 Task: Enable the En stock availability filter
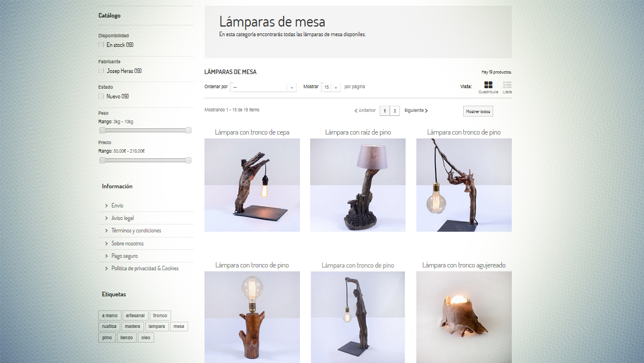click(100, 45)
